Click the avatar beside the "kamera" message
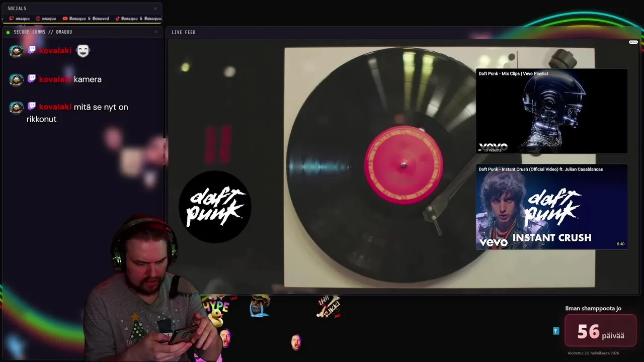644x362 pixels. point(16,79)
